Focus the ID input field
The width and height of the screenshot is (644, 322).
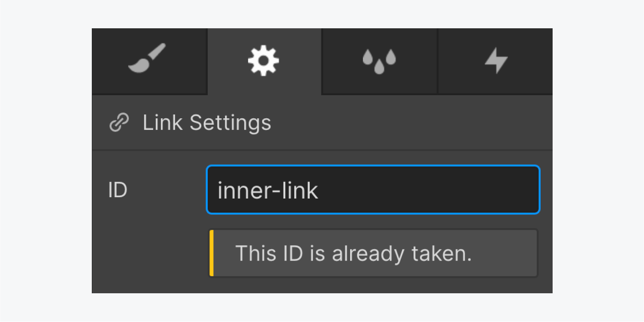(x=373, y=190)
